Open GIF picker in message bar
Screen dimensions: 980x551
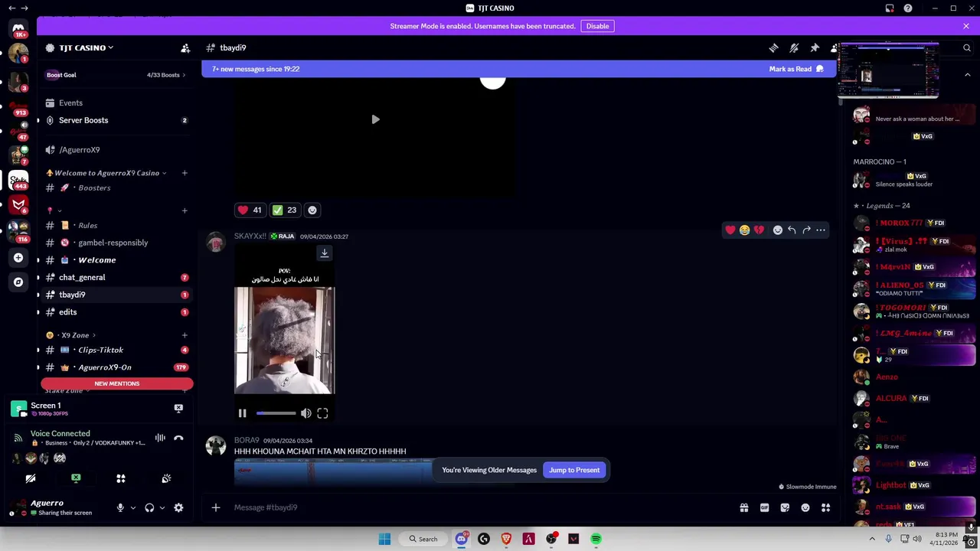pyautogui.click(x=764, y=507)
